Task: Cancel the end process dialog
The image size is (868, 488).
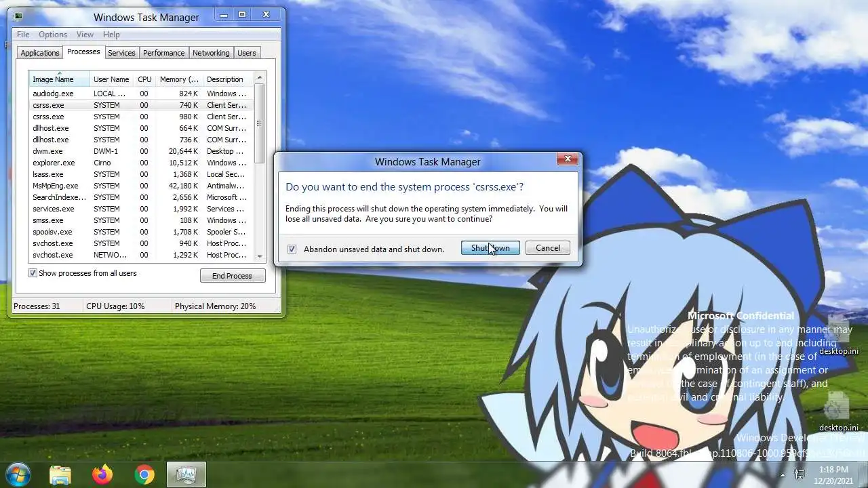Action: click(548, 248)
